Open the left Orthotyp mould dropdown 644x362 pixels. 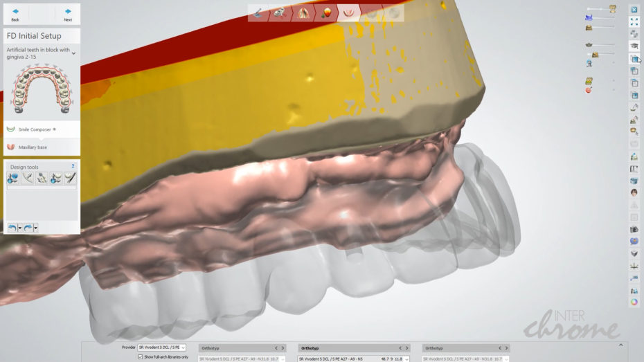[x=283, y=359]
